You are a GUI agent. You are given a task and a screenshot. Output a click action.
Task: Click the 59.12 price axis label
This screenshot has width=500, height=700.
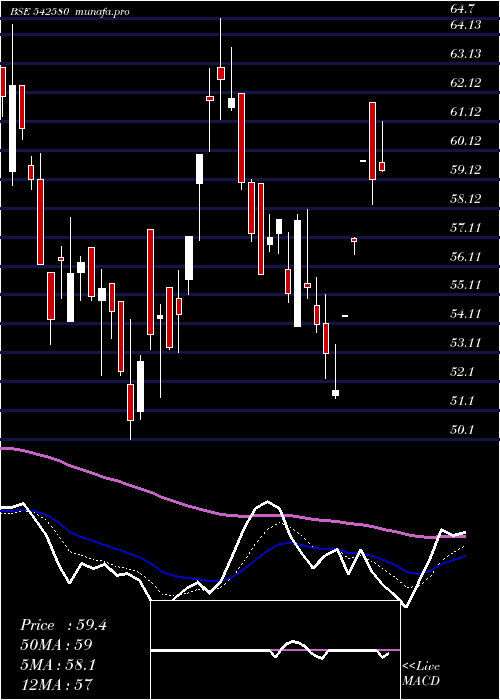click(466, 170)
